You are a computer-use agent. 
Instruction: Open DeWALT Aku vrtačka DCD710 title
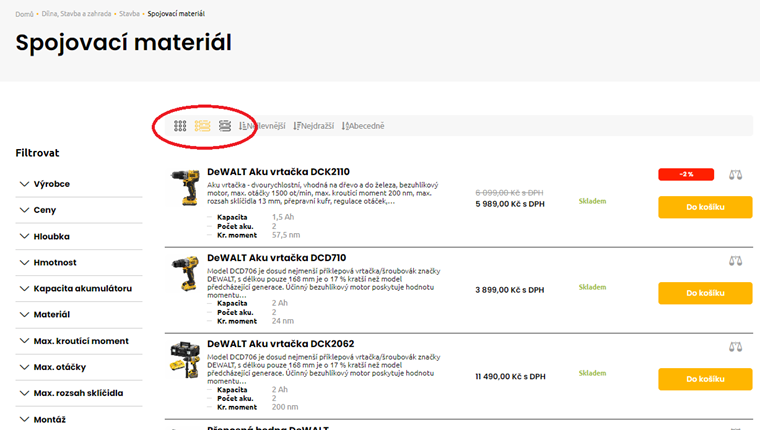click(x=276, y=258)
